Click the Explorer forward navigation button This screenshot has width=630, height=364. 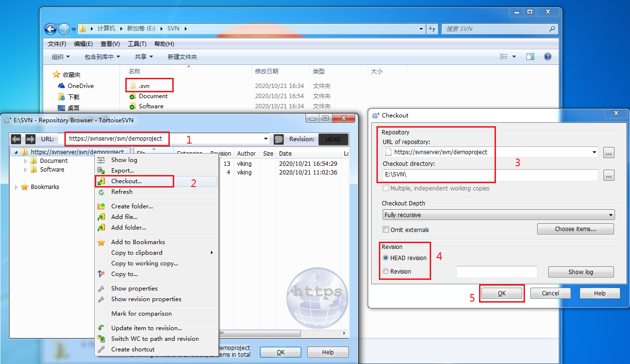click(x=64, y=29)
